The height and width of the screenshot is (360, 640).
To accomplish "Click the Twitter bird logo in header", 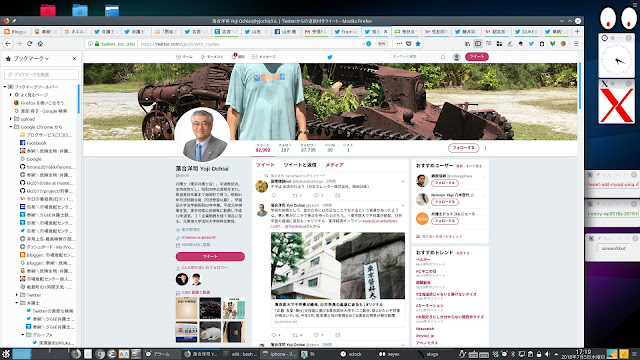I will (330, 57).
